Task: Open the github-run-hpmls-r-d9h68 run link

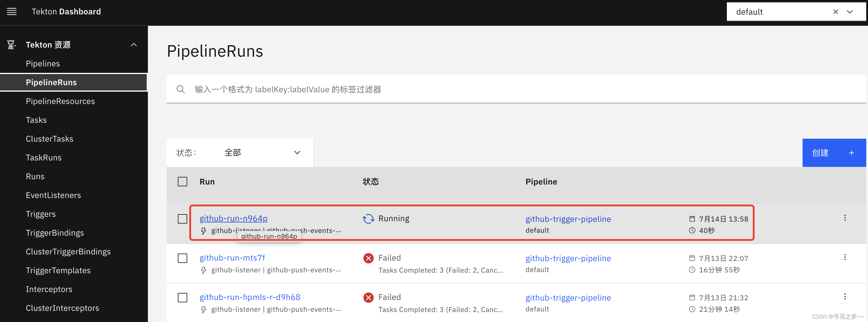Action: (250, 297)
